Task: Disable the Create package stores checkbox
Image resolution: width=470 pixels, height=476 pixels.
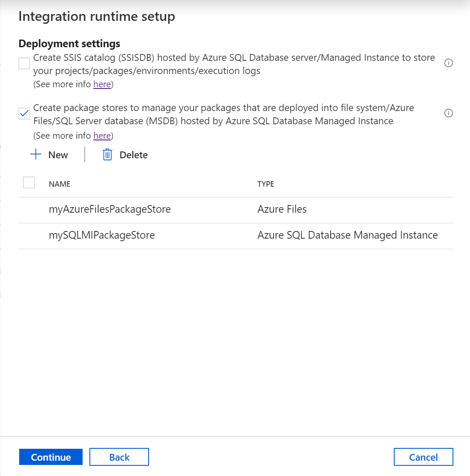Action: click(24, 113)
